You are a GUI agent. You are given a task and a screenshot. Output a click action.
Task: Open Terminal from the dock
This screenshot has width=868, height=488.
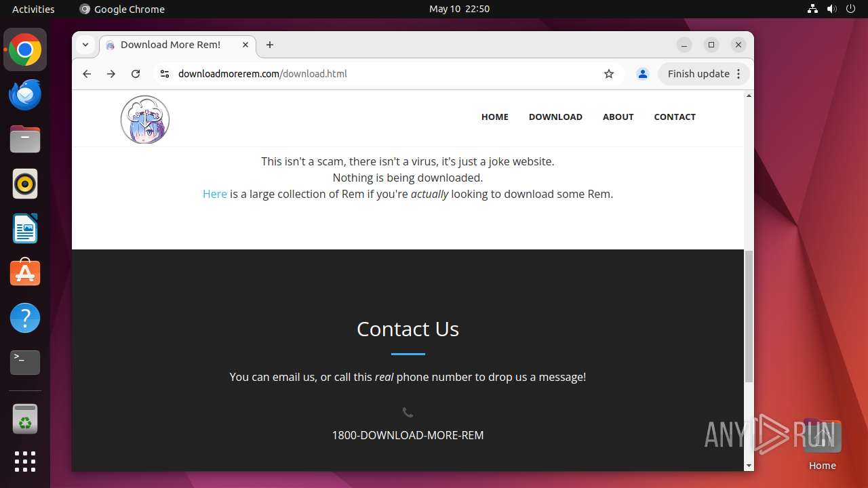click(x=25, y=363)
